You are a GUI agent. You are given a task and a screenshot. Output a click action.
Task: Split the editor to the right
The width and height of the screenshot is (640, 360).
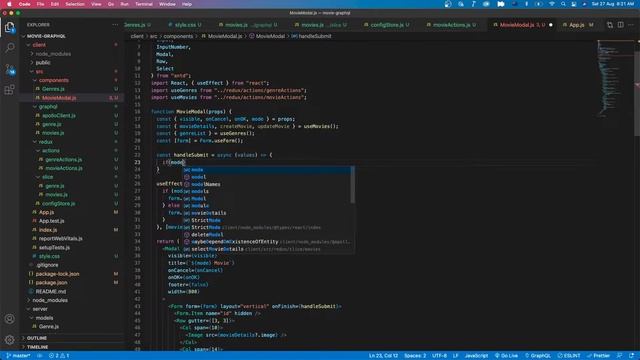coord(620,25)
